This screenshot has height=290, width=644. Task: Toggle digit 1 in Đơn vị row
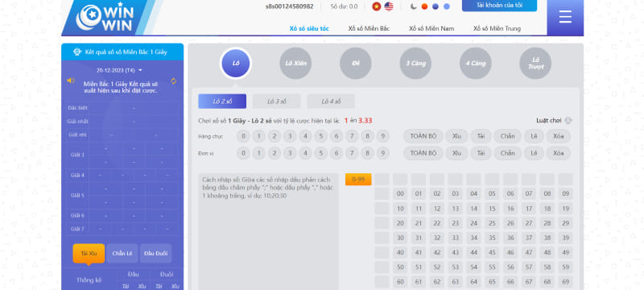tap(258, 153)
